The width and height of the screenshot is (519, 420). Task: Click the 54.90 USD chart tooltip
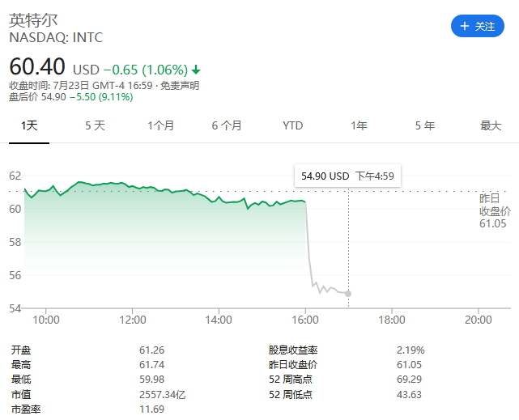(x=347, y=176)
